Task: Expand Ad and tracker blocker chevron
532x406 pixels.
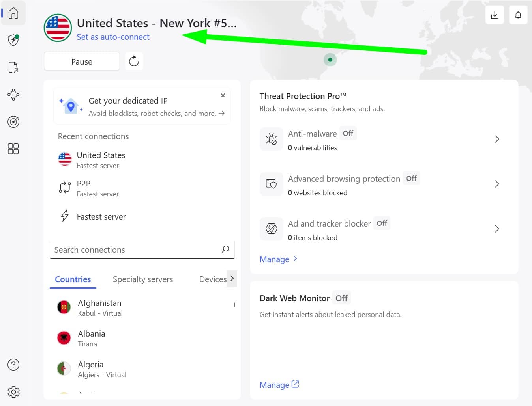Action: tap(497, 229)
